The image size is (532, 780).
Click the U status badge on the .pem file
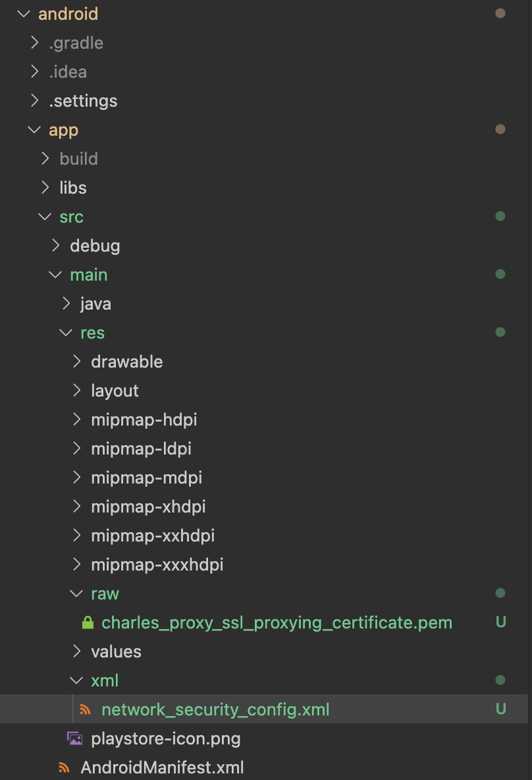tap(500, 622)
